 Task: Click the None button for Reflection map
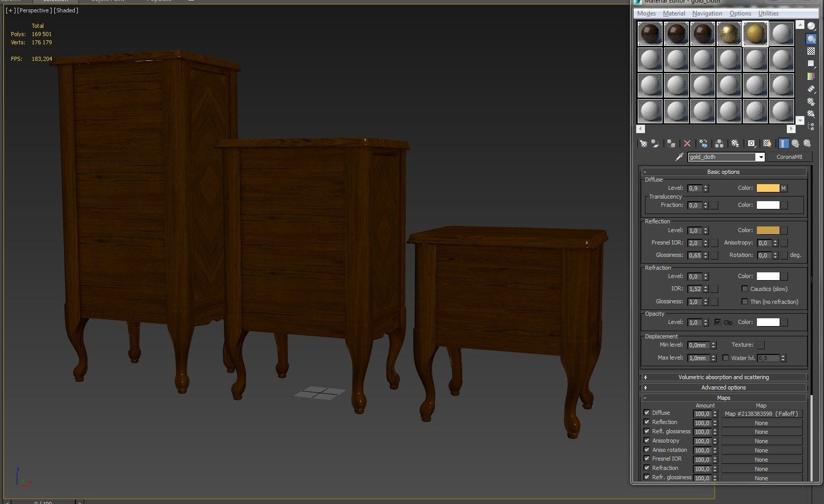click(761, 423)
